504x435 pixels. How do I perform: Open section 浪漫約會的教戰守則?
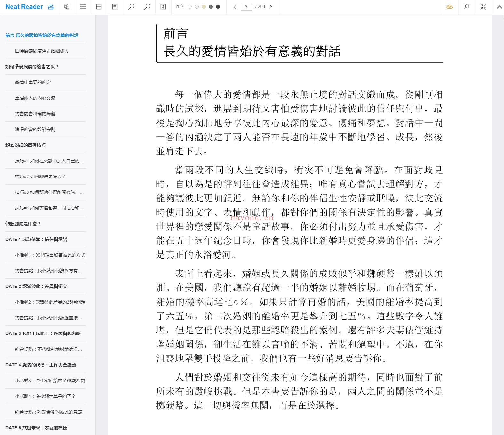tap(35, 129)
